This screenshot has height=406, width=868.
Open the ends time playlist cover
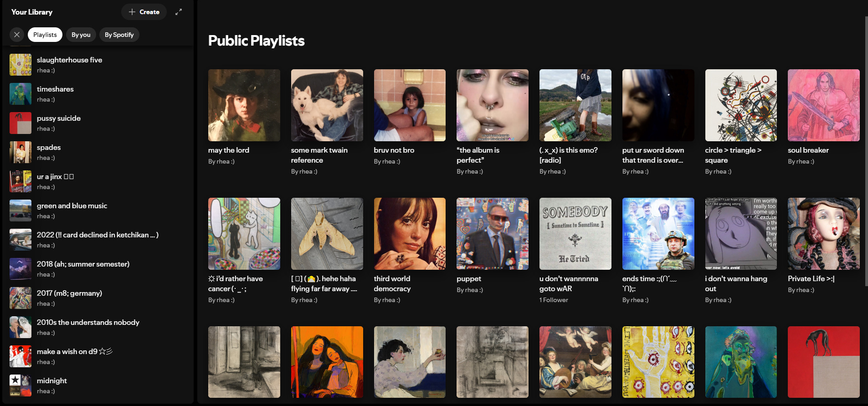click(658, 234)
